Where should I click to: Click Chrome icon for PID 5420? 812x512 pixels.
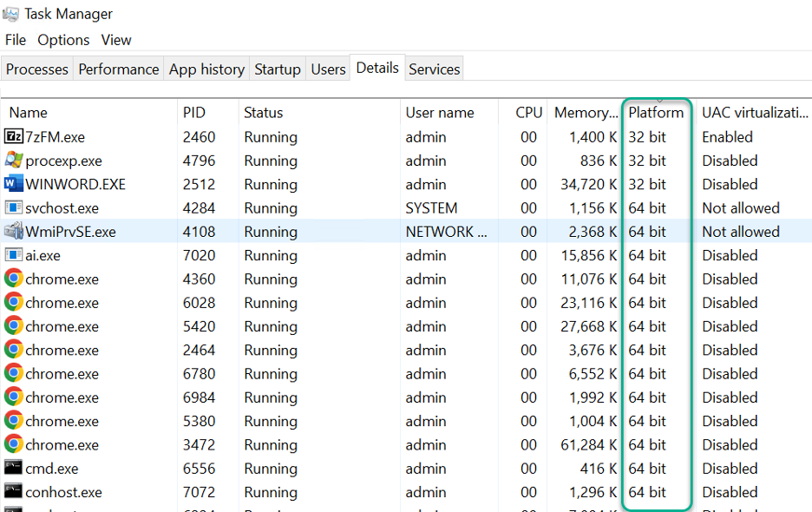click(x=14, y=326)
